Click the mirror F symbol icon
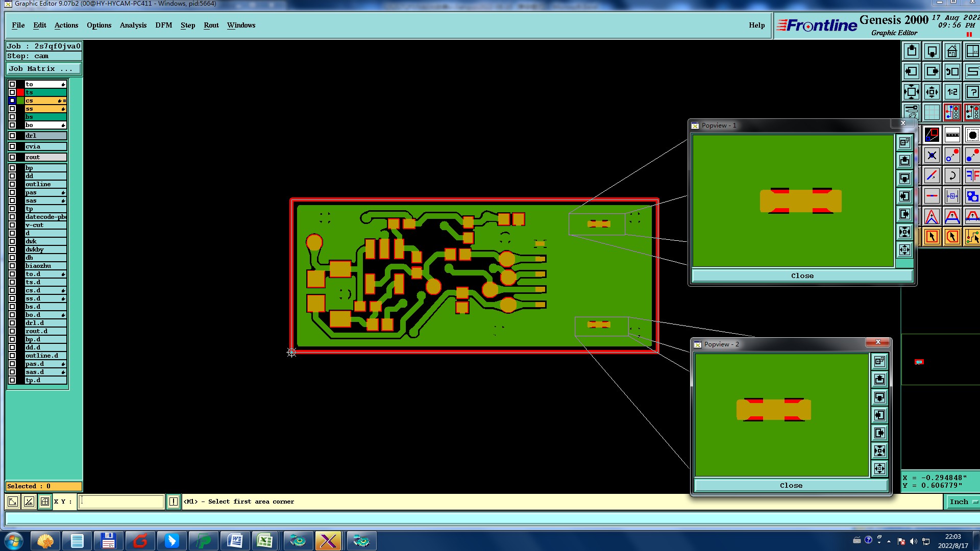This screenshot has width=980, height=551. [x=972, y=176]
